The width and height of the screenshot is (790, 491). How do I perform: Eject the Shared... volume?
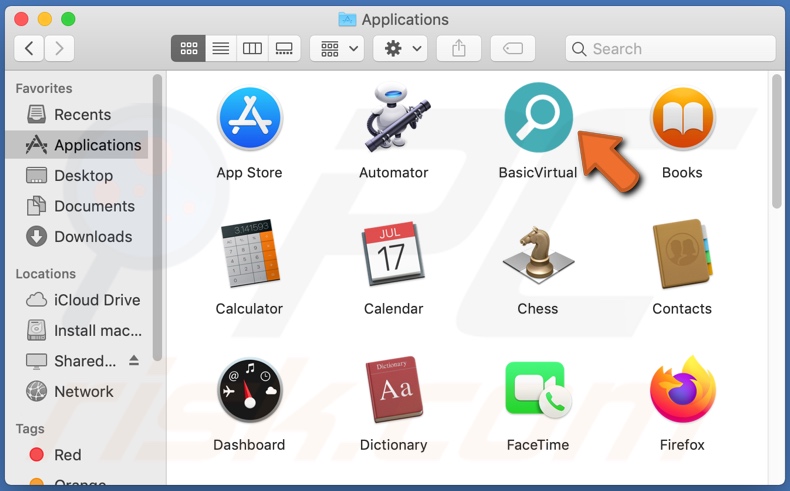tap(134, 360)
